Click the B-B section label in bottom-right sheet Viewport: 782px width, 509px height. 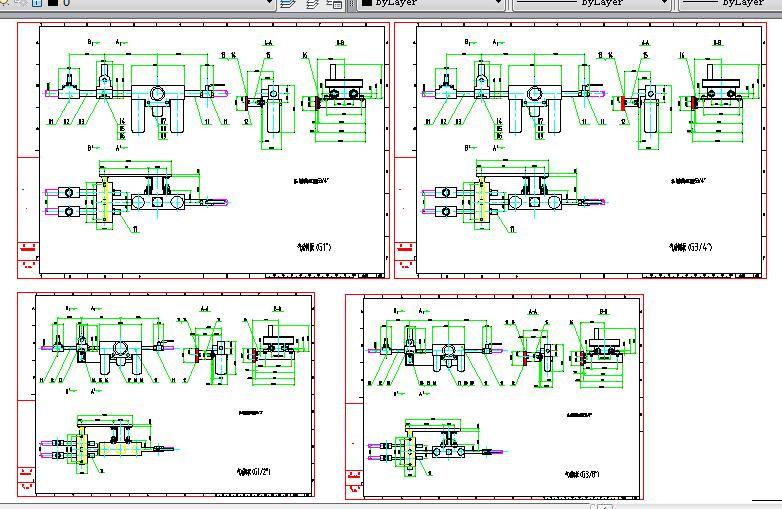(x=604, y=312)
